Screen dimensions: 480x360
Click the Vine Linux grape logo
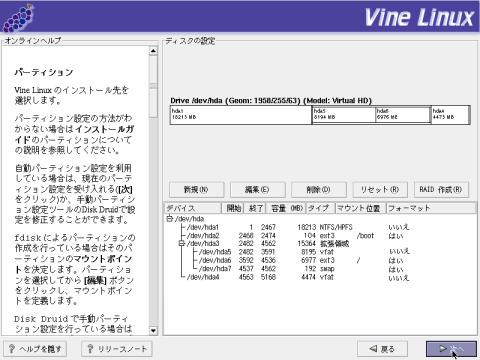pos(18,18)
